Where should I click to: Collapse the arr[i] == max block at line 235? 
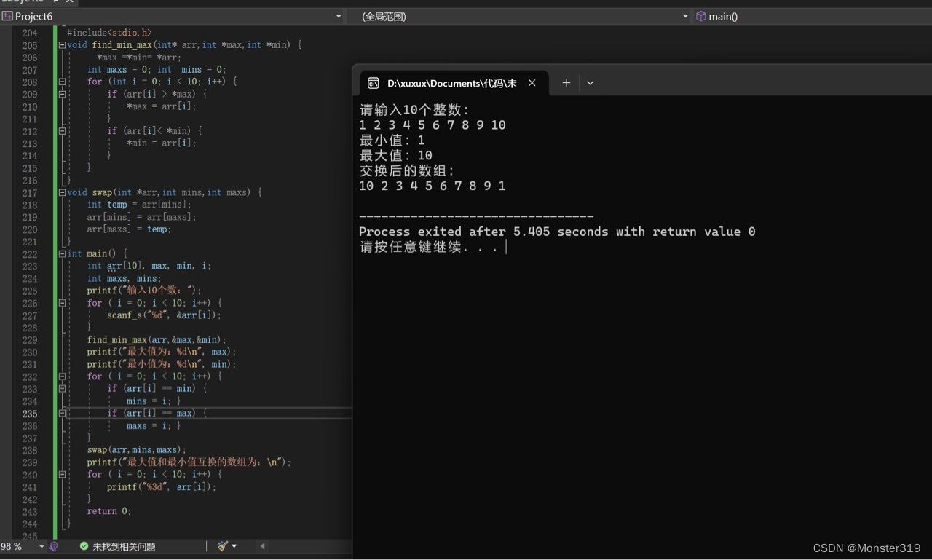pos(63,413)
